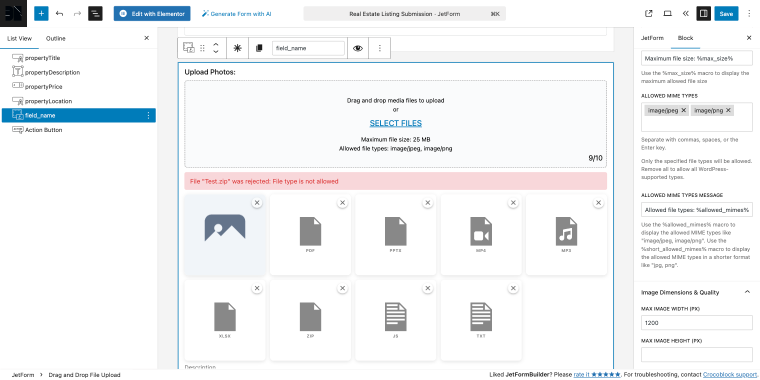Close the List View panel

pyautogui.click(x=147, y=38)
